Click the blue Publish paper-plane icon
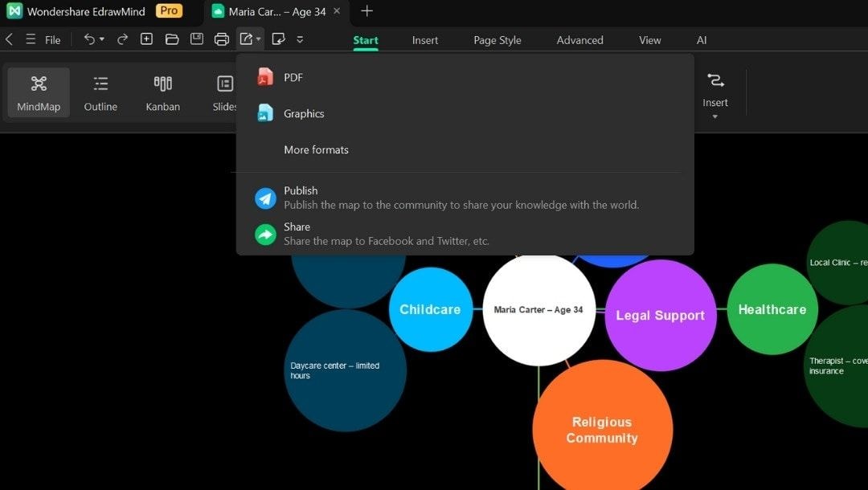 coord(265,198)
